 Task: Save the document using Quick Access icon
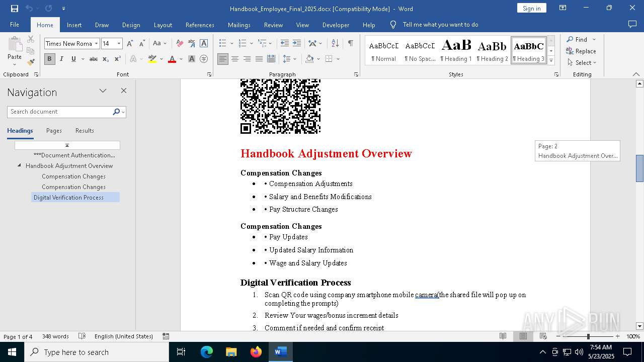pyautogui.click(x=15, y=9)
